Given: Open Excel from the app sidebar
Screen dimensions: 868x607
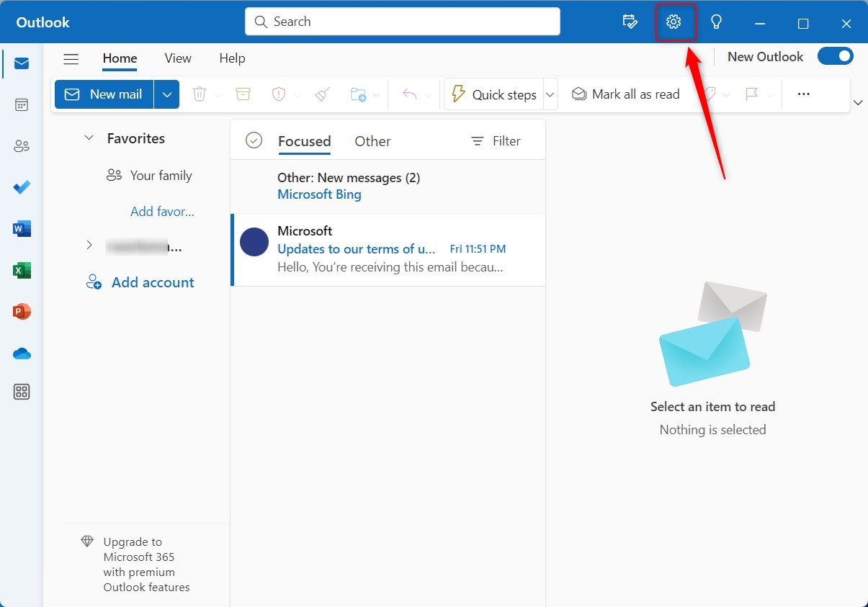Looking at the screenshot, I should (x=22, y=270).
